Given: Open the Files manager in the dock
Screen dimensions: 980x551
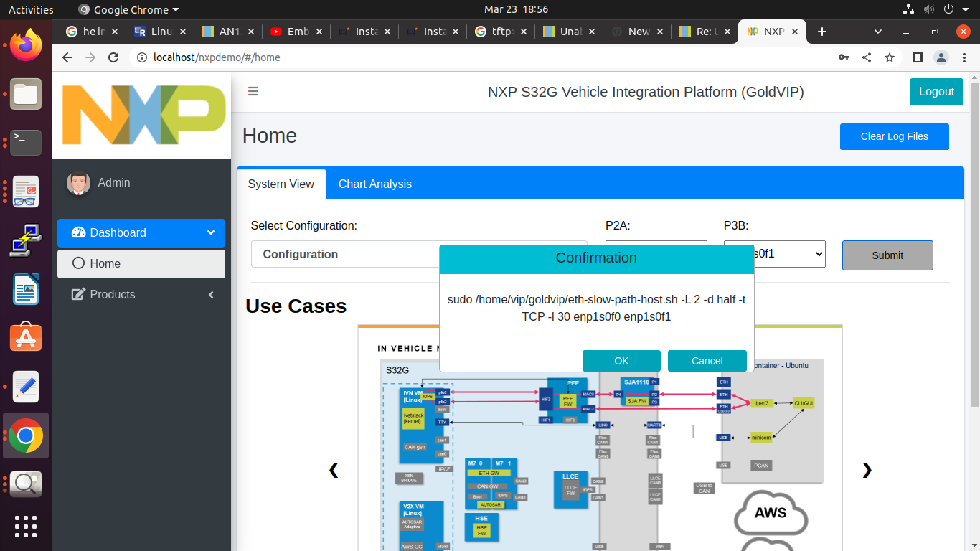Looking at the screenshot, I should click(26, 94).
